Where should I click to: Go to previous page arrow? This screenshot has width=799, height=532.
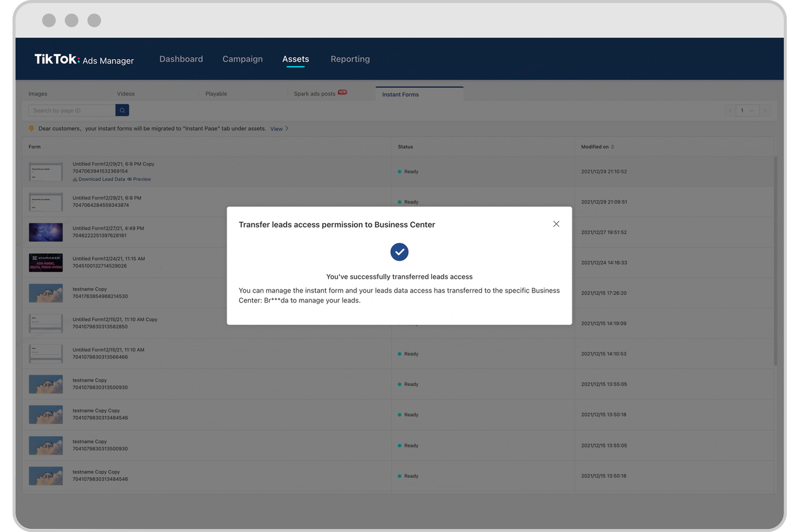pyautogui.click(x=730, y=110)
